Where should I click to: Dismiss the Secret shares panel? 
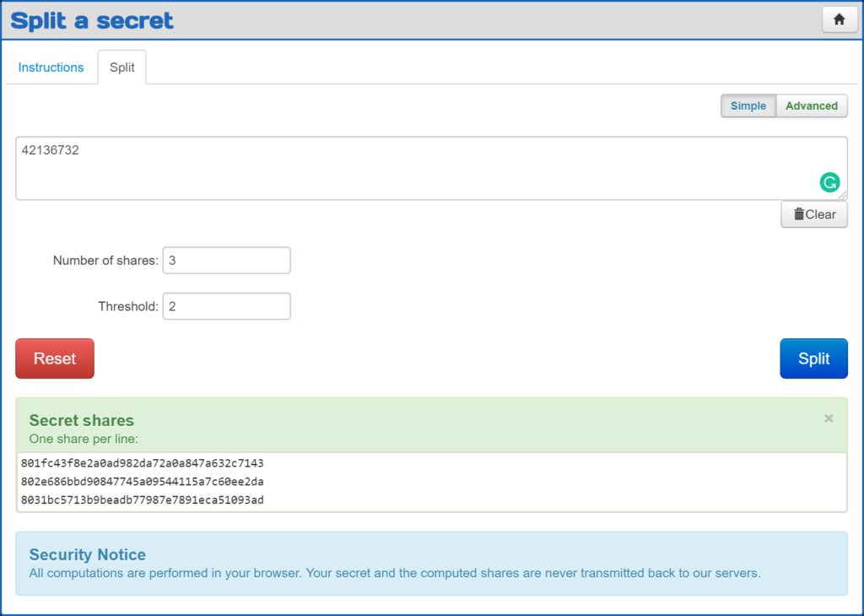tap(829, 419)
